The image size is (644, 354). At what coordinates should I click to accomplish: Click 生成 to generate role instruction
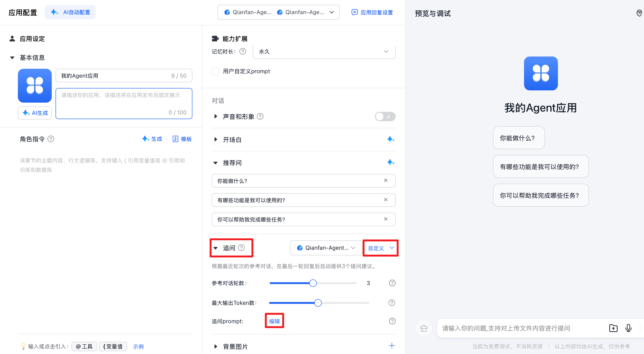tap(152, 139)
